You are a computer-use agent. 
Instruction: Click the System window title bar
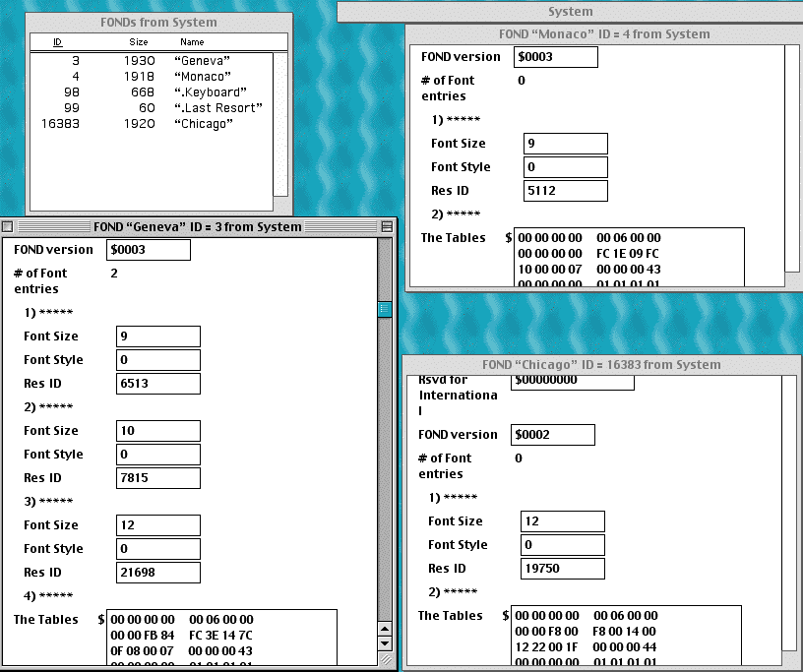click(x=570, y=12)
